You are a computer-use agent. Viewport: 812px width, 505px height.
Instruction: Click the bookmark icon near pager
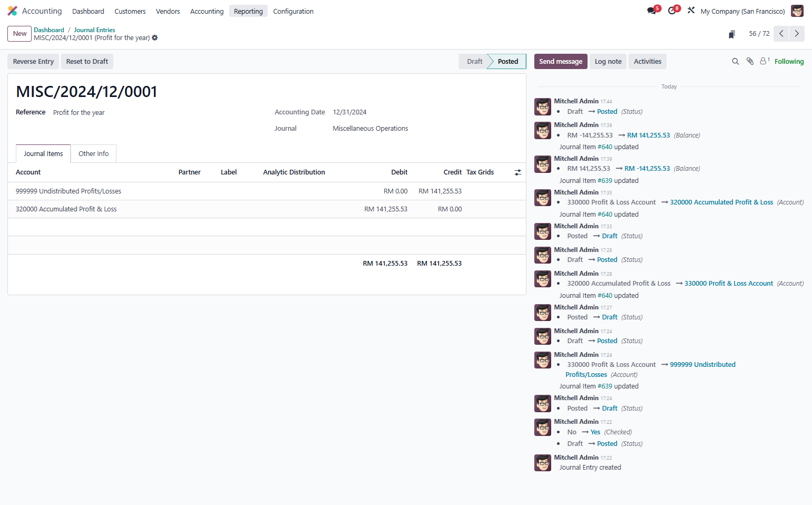click(732, 34)
